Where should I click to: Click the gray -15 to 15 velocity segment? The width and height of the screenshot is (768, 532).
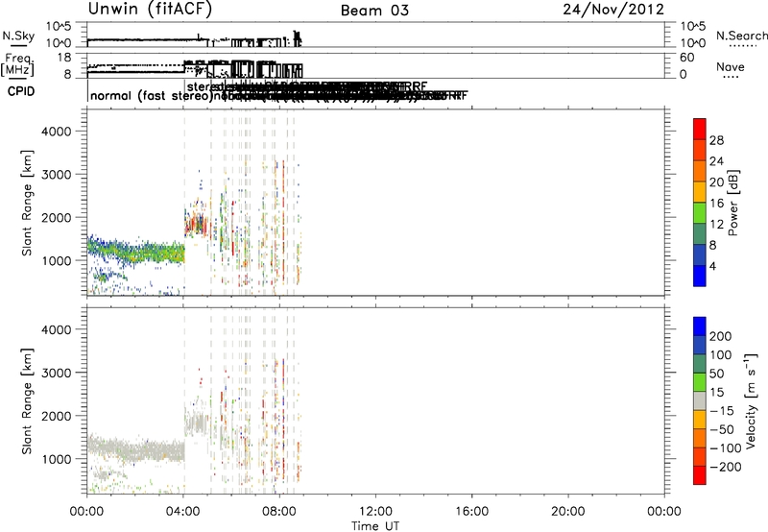tap(700, 401)
